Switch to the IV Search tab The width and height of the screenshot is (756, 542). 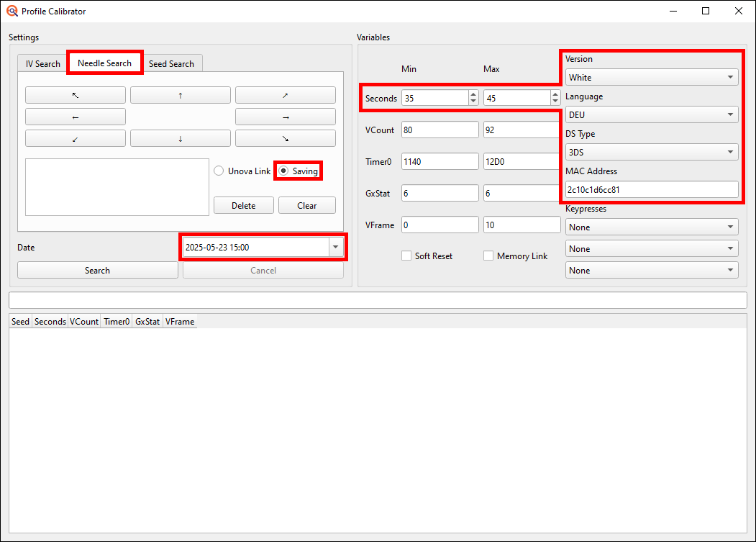tap(43, 64)
